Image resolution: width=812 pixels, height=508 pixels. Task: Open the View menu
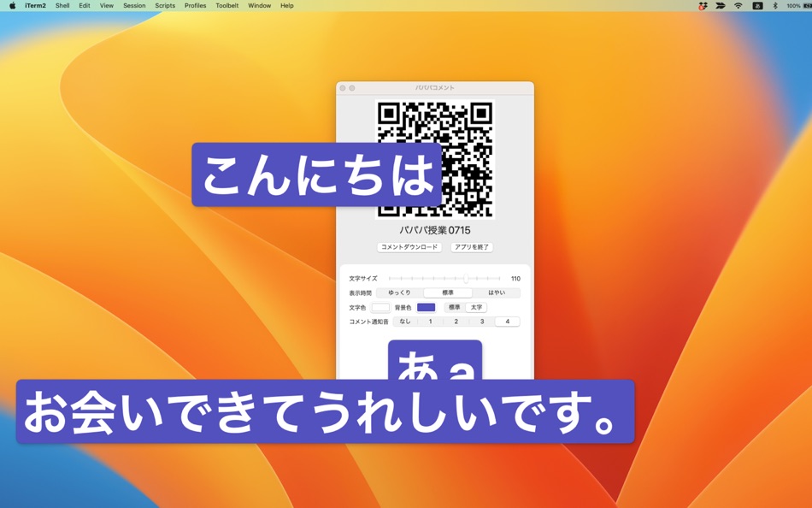click(x=107, y=6)
